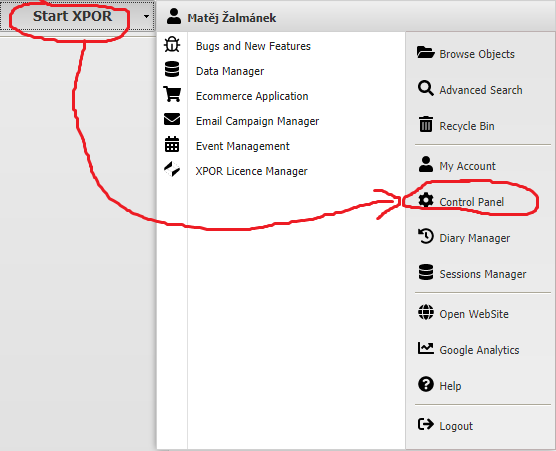Image resolution: width=556 pixels, height=451 pixels.
Task: Click the gear icon for Control Panel
Action: coord(426,200)
